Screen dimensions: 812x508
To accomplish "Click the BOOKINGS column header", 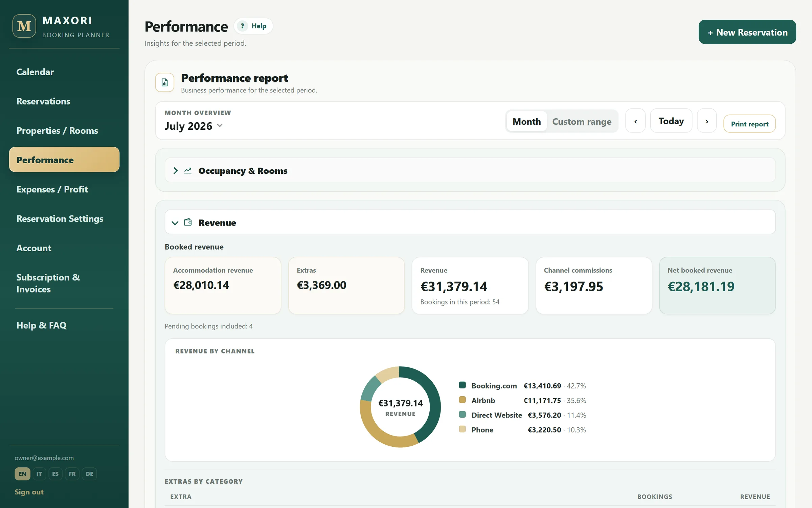I will click(655, 496).
